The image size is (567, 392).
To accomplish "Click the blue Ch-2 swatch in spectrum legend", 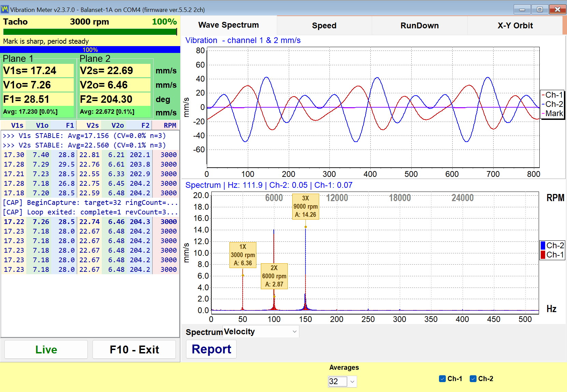I will (543, 246).
